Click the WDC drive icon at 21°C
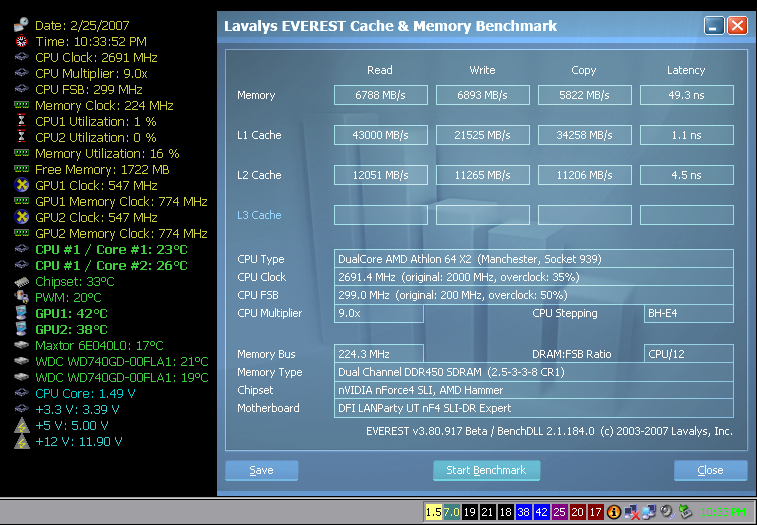 click(x=21, y=361)
